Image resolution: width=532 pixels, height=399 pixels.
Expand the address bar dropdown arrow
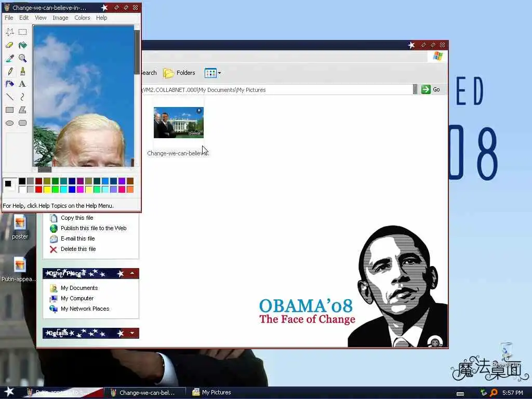(x=415, y=89)
